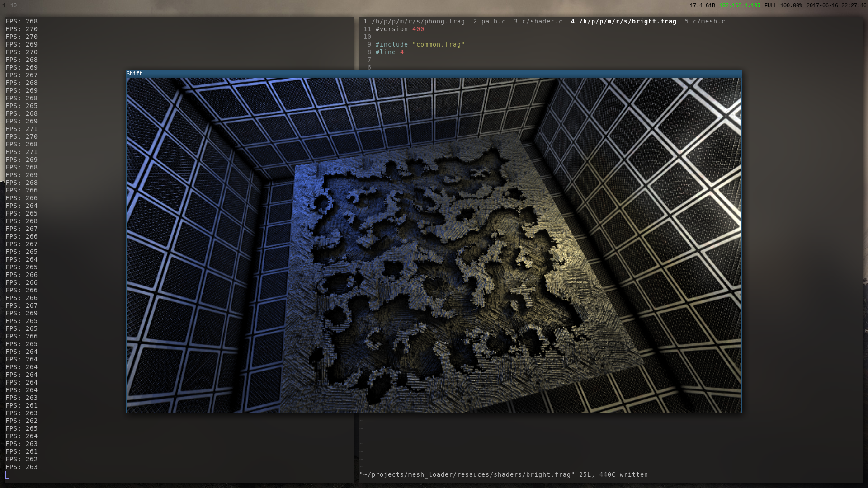The height and width of the screenshot is (488, 868).
Task: Click the "#line 4" directive
Action: [389, 52]
